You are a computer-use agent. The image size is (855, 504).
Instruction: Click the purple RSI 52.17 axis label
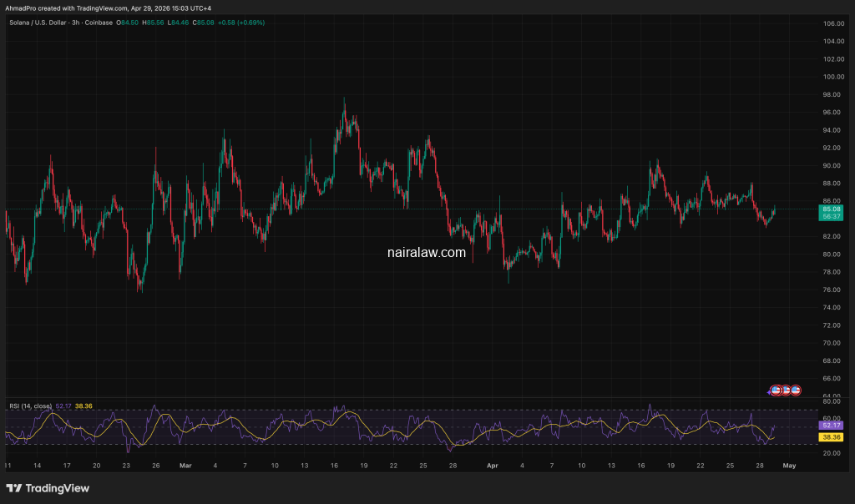(832, 426)
